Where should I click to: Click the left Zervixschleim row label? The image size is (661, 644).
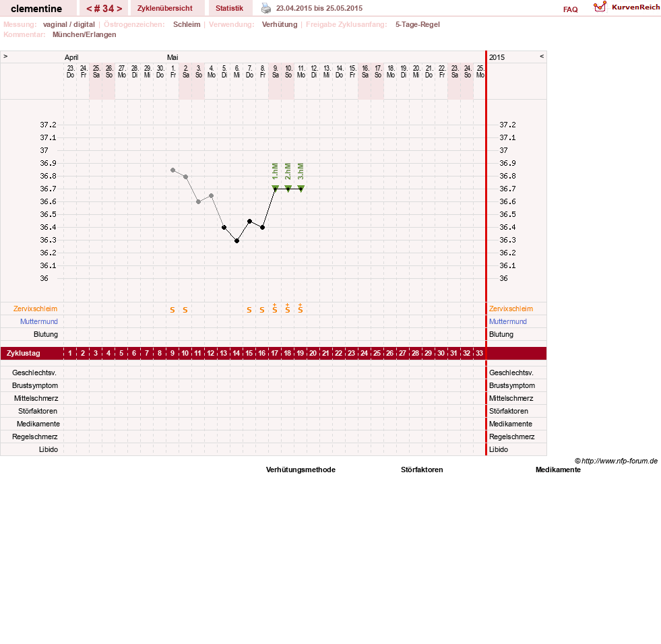pos(35,309)
